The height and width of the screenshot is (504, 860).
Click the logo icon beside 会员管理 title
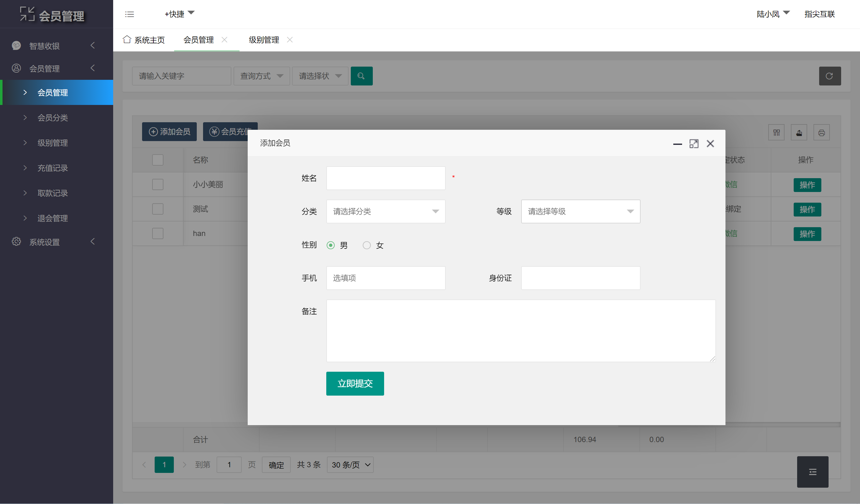(x=27, y=14)
